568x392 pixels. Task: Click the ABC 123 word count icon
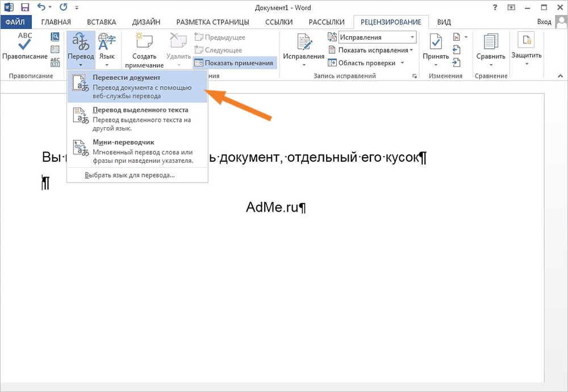55,62
